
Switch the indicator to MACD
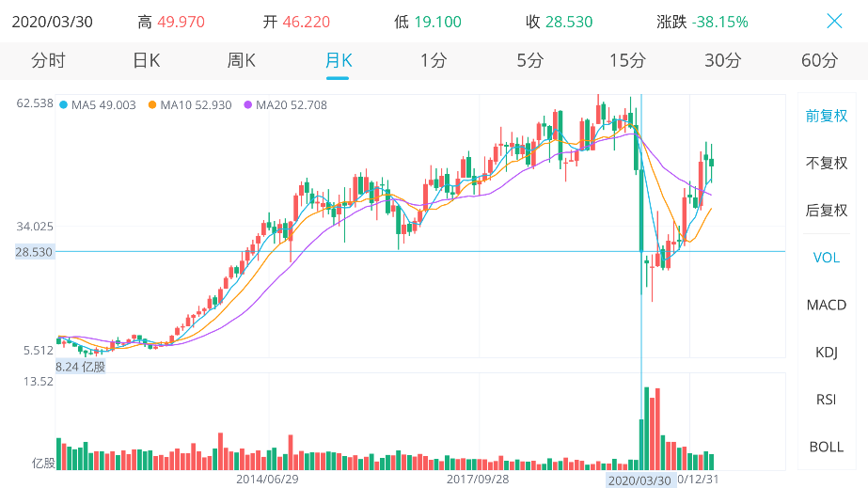tap(827, 305)
